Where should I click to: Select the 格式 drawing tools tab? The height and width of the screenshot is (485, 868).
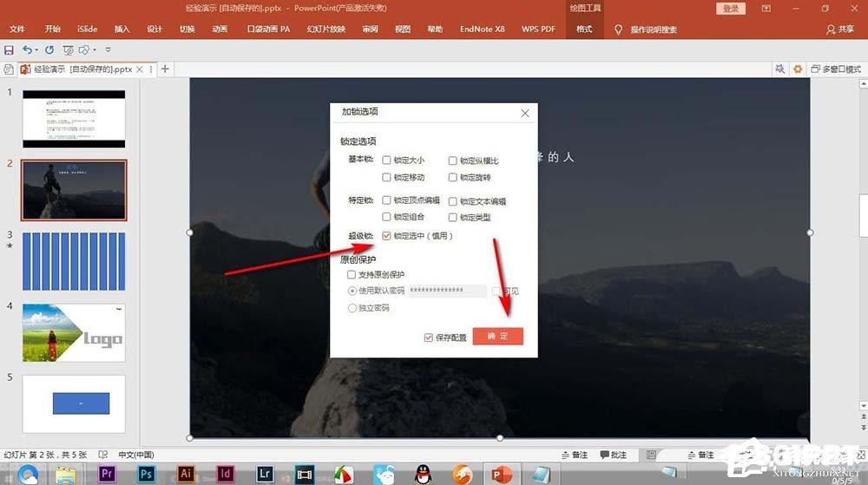click(584, 29)
